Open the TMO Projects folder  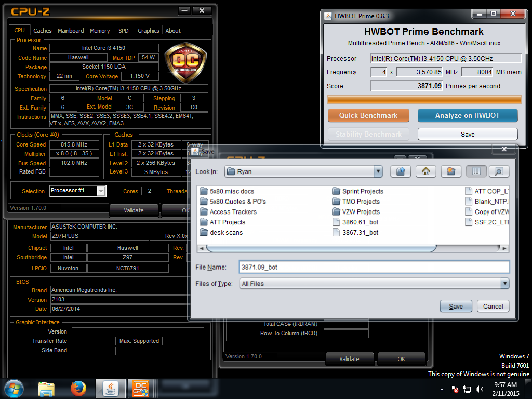click(x=356, y=202)
